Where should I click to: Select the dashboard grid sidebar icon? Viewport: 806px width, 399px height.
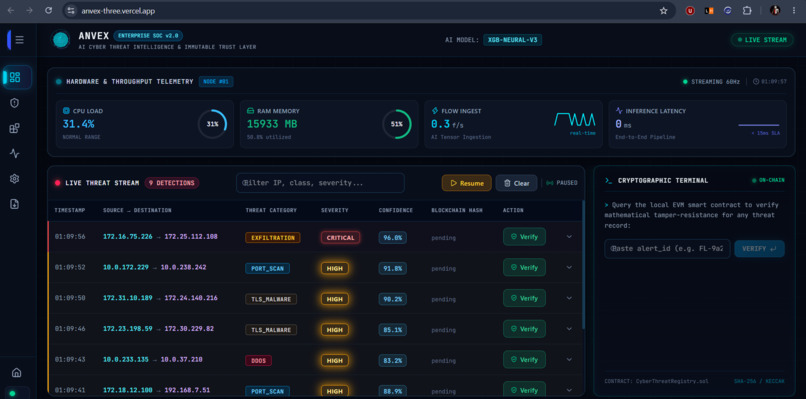point(15,78)
